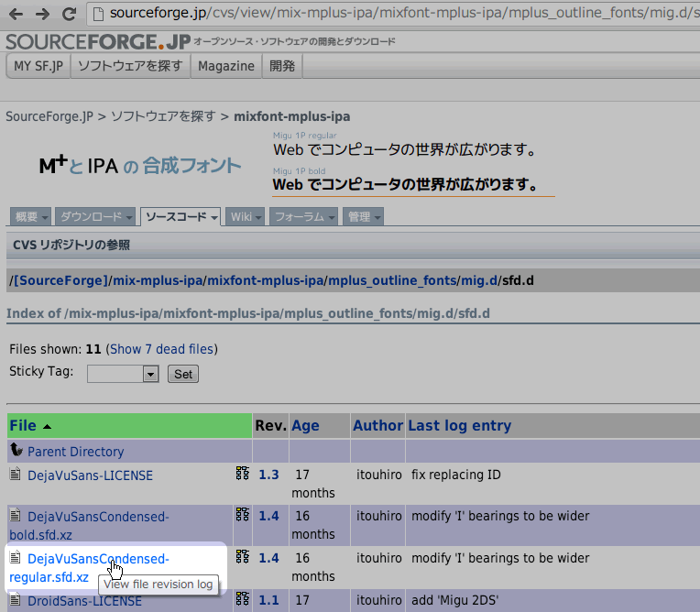Click the browser back arrow

pyautogui.click(x=16, y=15)
